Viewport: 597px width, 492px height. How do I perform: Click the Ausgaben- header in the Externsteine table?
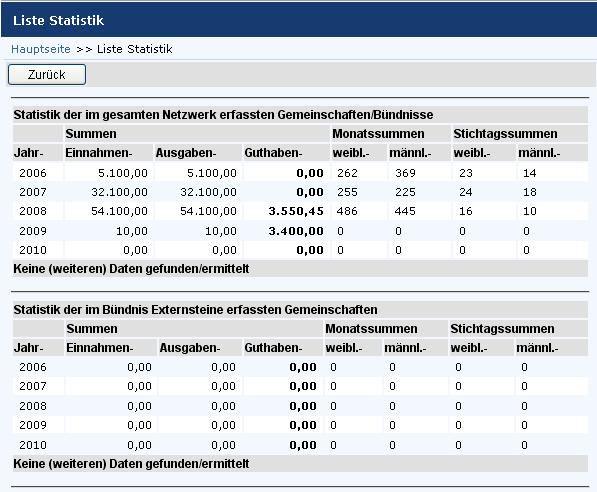click(x=190, y=348)
